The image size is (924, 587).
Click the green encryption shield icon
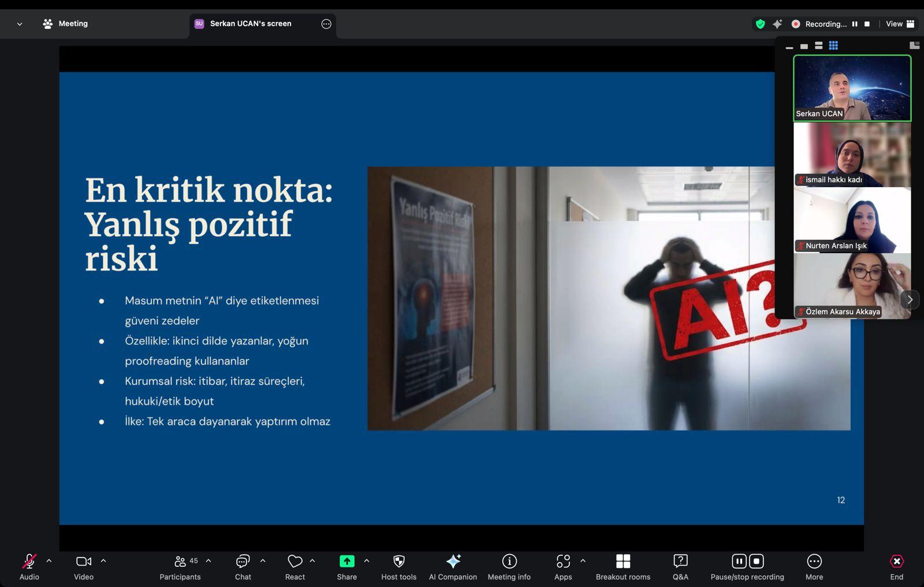(760, 24)
